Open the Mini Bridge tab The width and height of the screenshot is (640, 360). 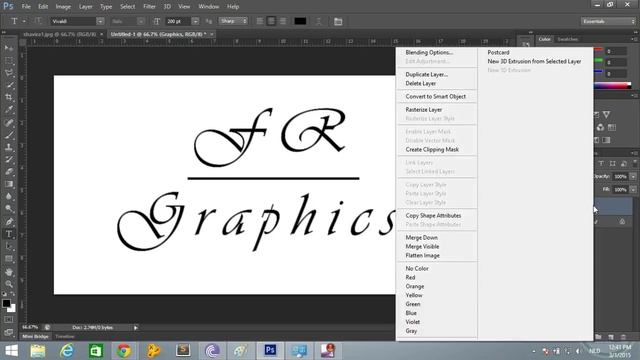tap(36, 337)
